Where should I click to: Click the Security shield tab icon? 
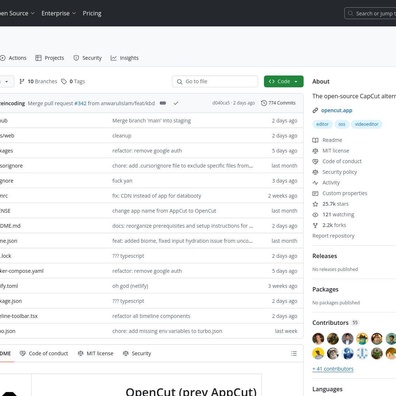pos(76,58)
